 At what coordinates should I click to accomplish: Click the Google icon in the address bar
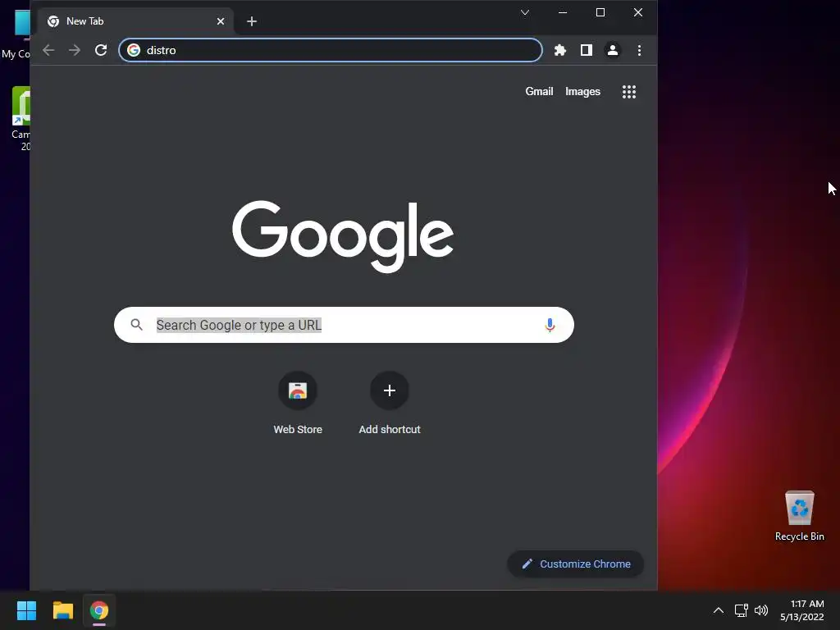click(x=134, y=50)
